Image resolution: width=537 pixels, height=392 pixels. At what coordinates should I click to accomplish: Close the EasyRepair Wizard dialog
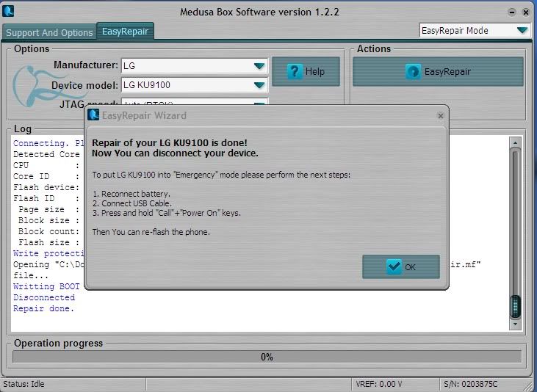click(x=441, y=116)
